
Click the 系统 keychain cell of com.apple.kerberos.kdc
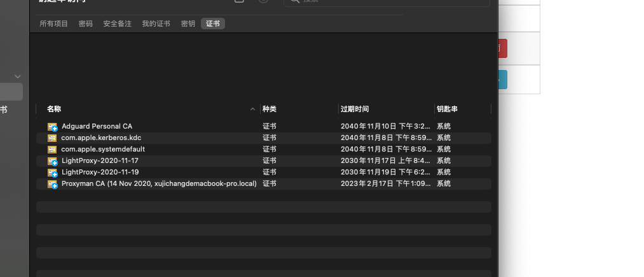pos(444,138)
